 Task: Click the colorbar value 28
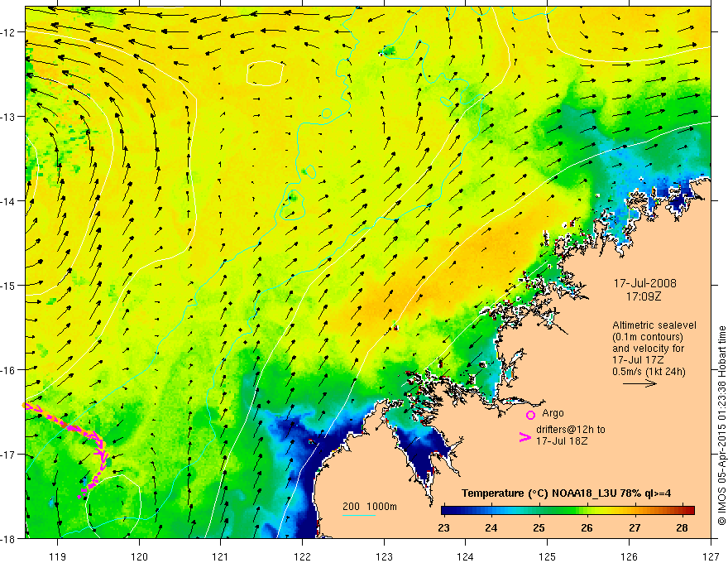pyautogui.click(x=682, y=527)
